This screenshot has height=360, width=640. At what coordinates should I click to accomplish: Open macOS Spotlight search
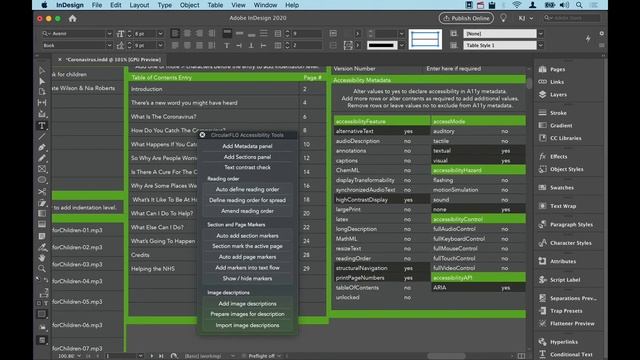[x=579, y=5]
